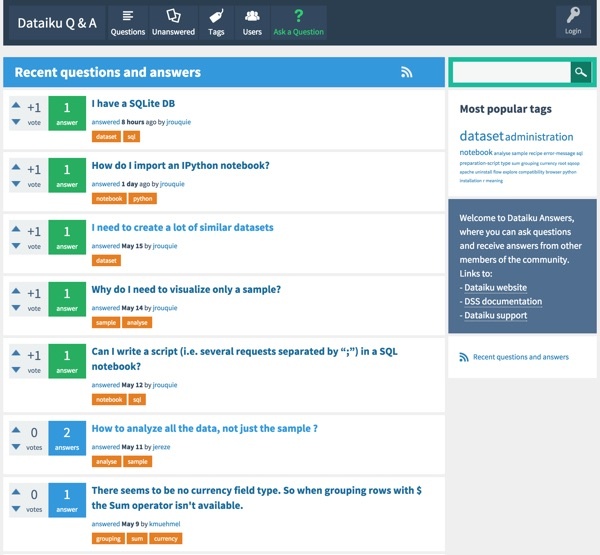Click 'analyse' tag under visualize question
This screenshot has width=600, height=555.
(x=137, y=323)
